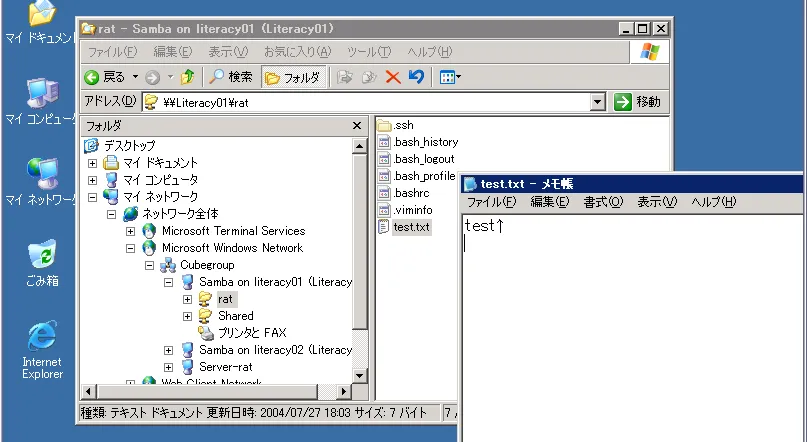Click the Forward arrow icon
The image size is (807, 442).
coord(152,78)
